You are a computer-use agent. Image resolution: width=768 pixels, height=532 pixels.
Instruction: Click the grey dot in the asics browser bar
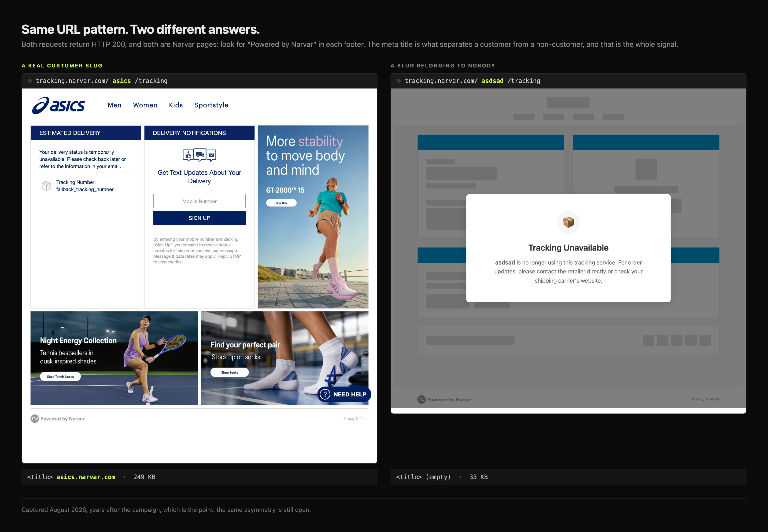pyautogui.click(x=30, y=81)
